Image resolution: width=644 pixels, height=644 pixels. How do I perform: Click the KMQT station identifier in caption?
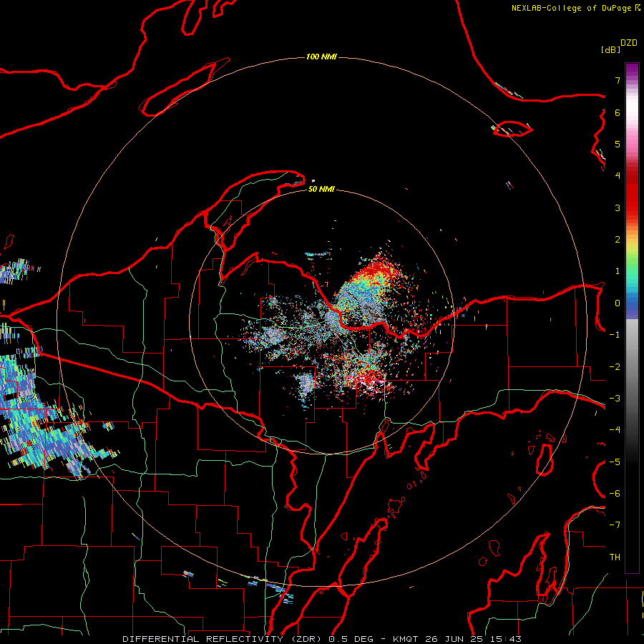click(x=406, y=639)
